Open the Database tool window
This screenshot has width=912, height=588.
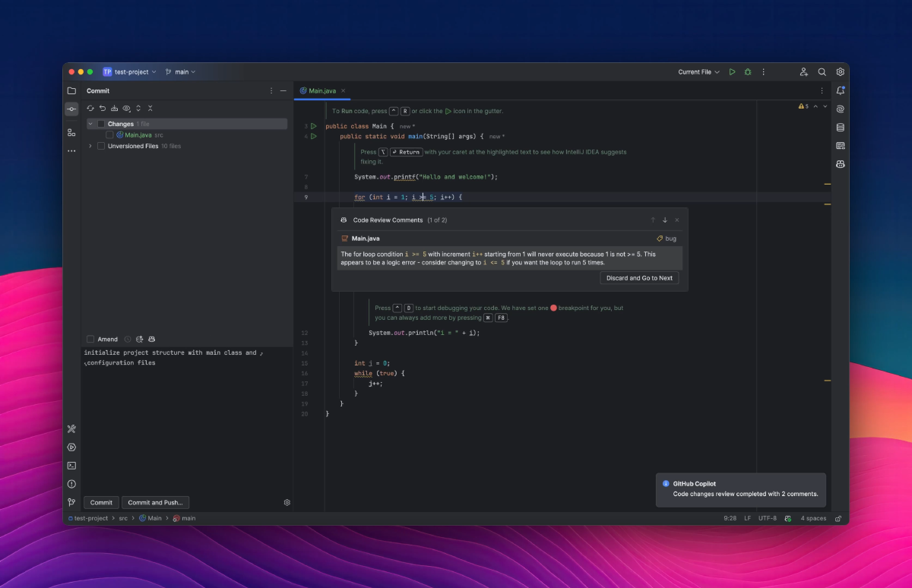point(840,128)
